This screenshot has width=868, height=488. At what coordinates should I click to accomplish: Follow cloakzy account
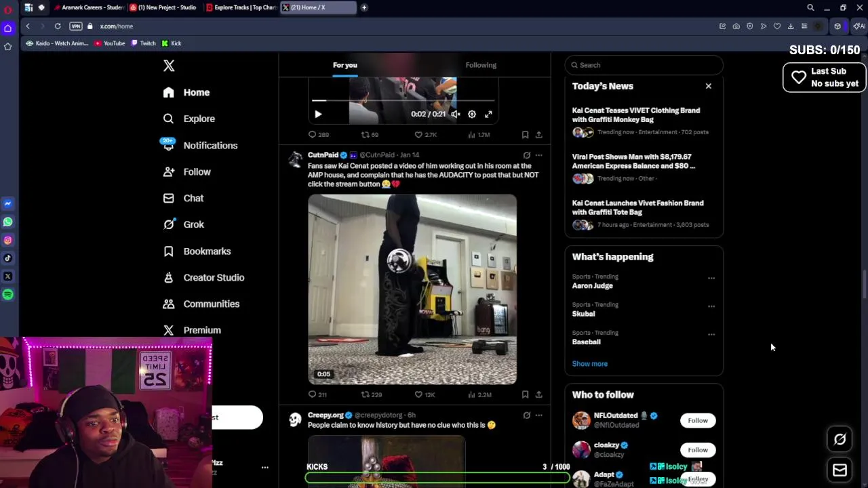click(x=698, y=450)
